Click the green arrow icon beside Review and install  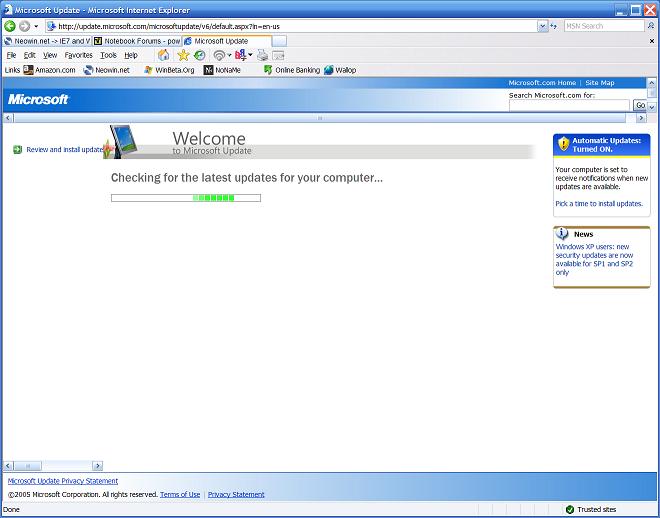point(17,150)
